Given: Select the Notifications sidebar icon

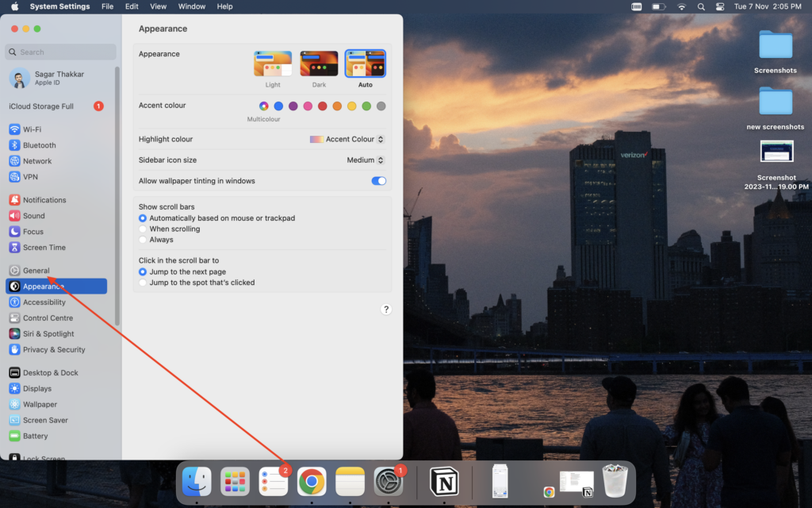Looking at the screenshot, I should tap(14, 200).
